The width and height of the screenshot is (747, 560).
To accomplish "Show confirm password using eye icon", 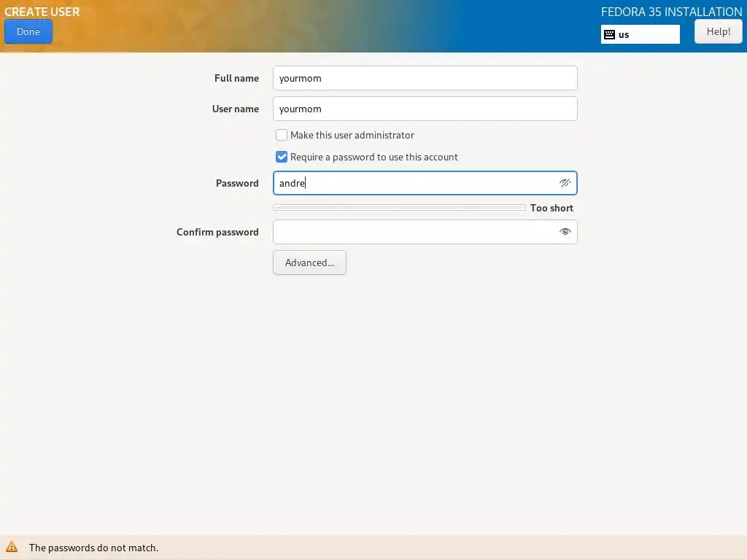I will (x=565, y=232).
